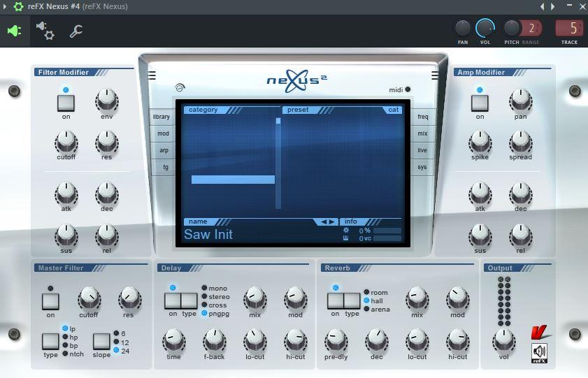The height and width of the screenshot is (378, 588).
Task: Open the plugin menu arrow in title bar
Action: coord(6,6)
